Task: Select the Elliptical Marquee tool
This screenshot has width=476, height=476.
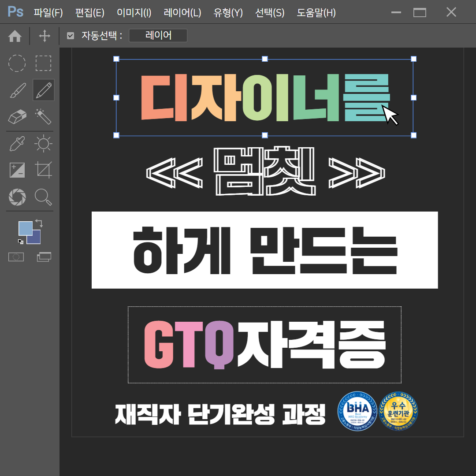Action: 17,63
